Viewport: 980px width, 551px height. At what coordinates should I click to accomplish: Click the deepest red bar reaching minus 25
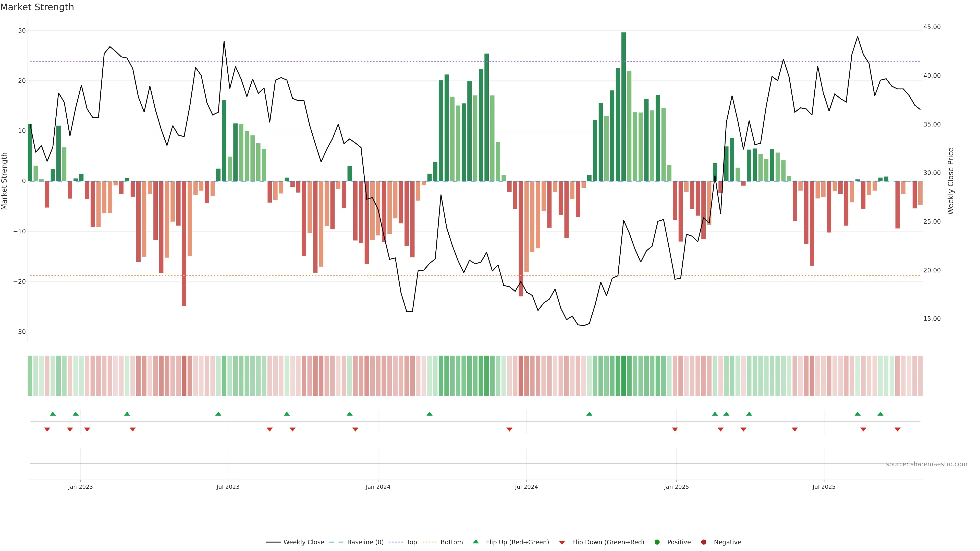pyautogui.click(x=184, y=243)
